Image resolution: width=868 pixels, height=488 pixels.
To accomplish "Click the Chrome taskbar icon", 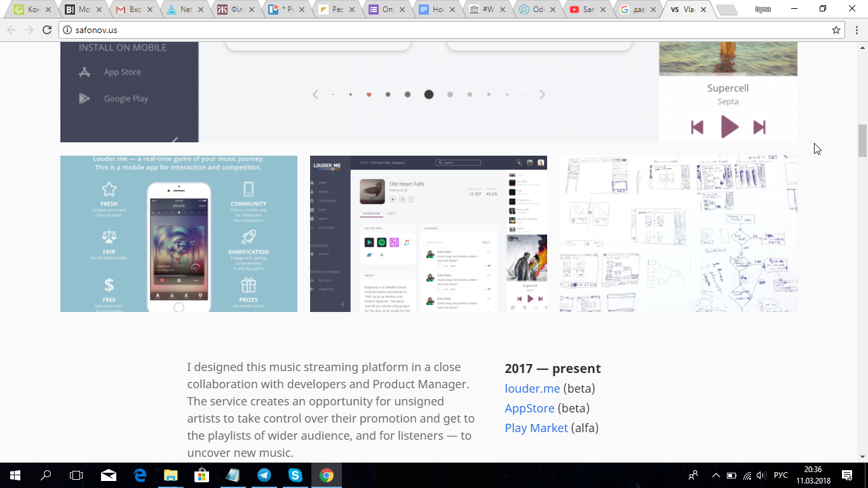I will (326, 475).
